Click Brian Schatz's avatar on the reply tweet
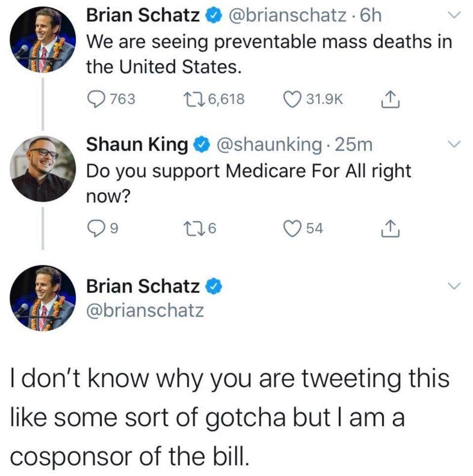This screenshot has width=473, height=476. point(43,298)
